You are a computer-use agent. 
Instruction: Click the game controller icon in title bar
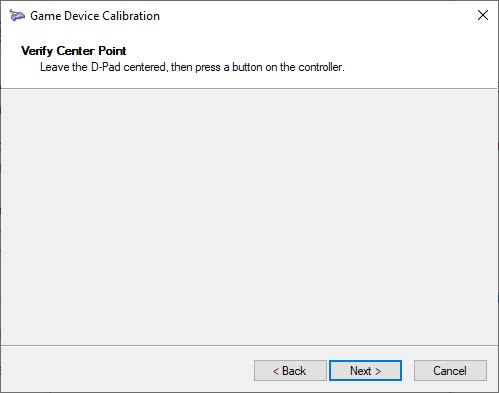[17, 15]
